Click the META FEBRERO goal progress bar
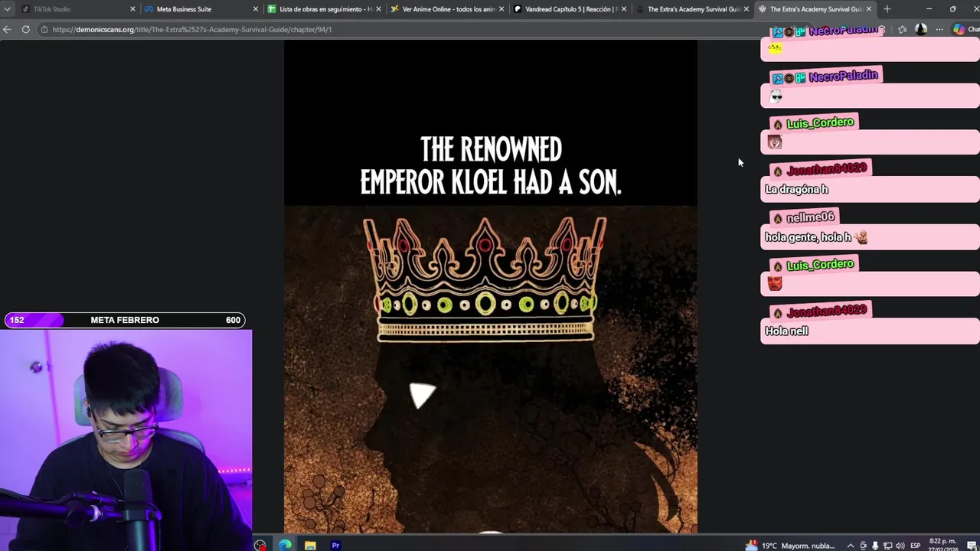The image size is (980, 551). tap(125, 320)
